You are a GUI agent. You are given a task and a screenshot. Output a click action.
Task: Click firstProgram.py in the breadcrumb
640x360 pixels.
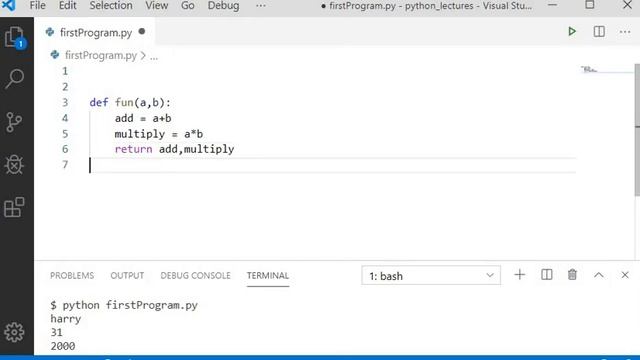(x=101, y=55)
